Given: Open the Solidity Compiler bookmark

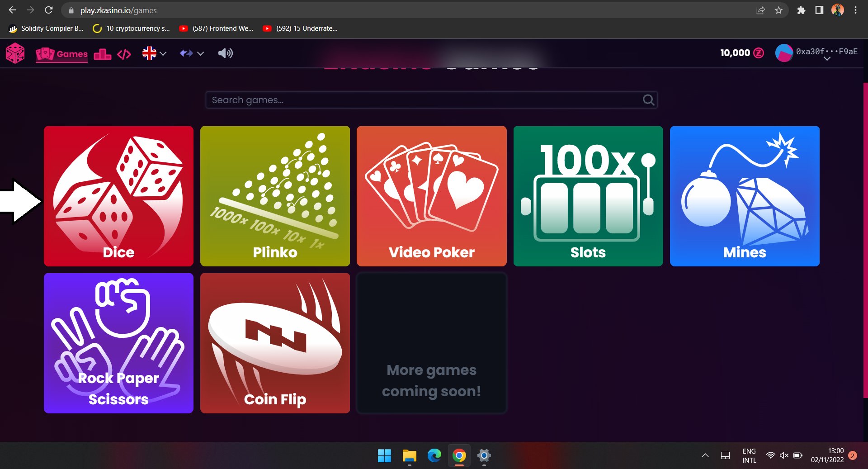Looking at the screenshot, I should pyautogui.click(x=46, y=28).
